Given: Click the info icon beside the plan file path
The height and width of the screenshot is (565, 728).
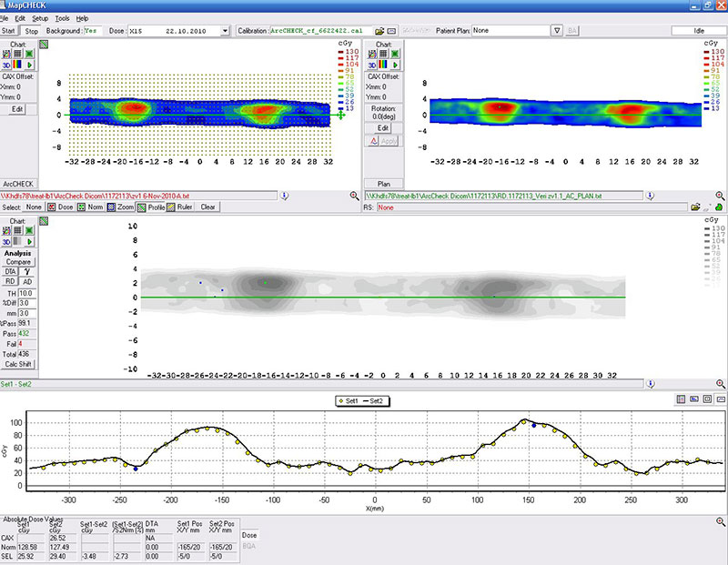Looking at the screenshot, I should coord(650,196).
